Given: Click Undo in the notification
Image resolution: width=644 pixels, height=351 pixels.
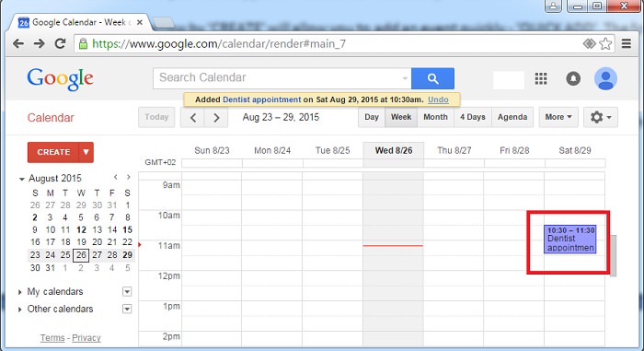Looking at the screenshot, I should point(438,99).
